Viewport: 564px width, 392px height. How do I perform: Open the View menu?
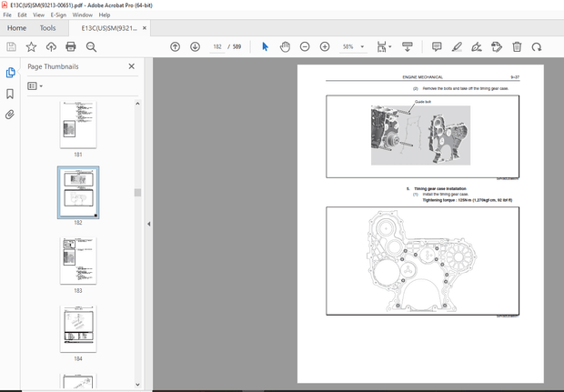(x=38, y=15)
